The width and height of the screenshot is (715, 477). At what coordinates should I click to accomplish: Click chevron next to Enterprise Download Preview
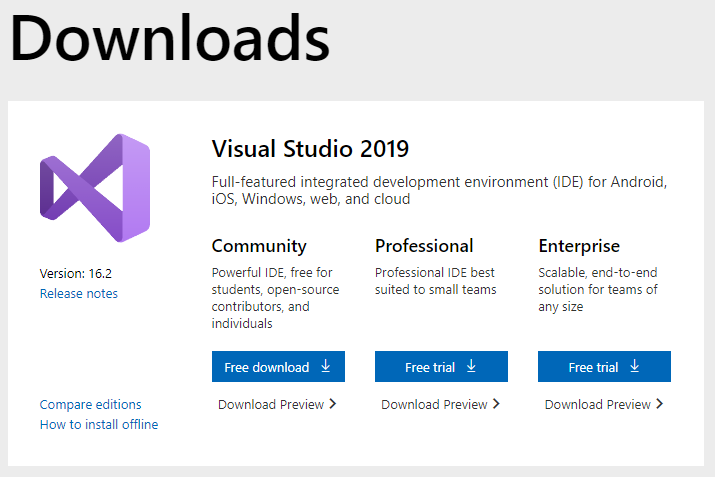coord(659,404)
